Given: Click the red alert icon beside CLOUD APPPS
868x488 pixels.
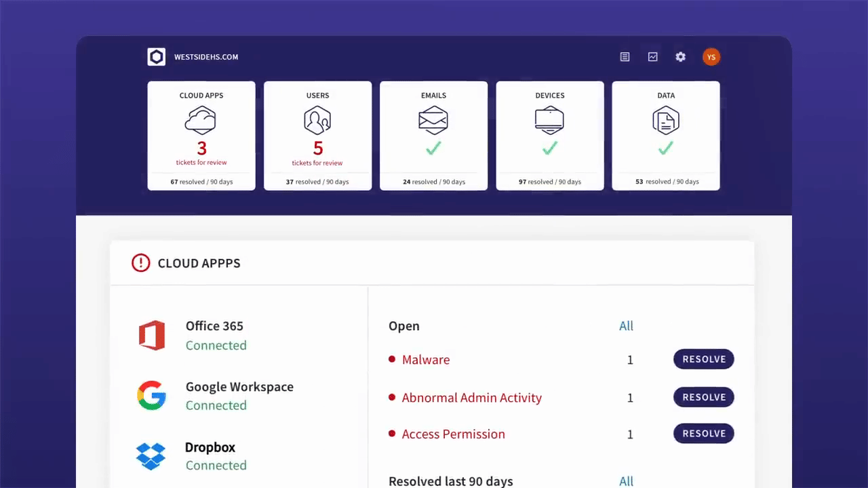Looking at the screenshot, I should point(140,263).
